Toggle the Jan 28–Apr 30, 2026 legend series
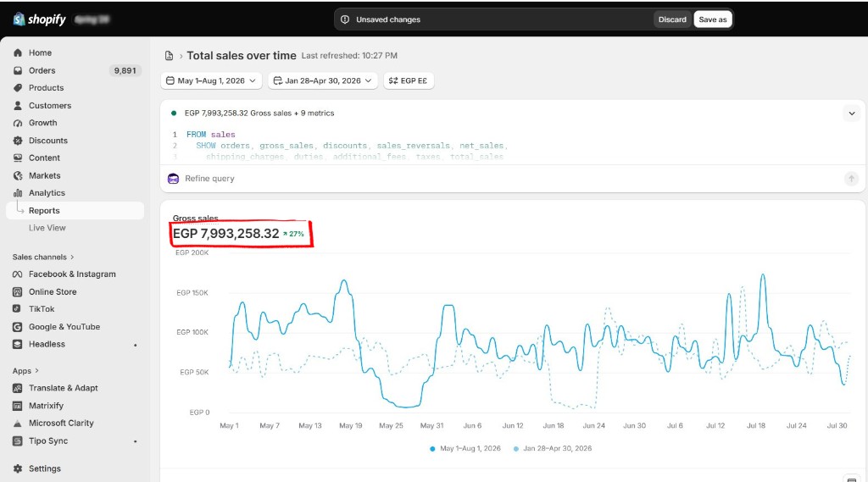 coord(553,448)
